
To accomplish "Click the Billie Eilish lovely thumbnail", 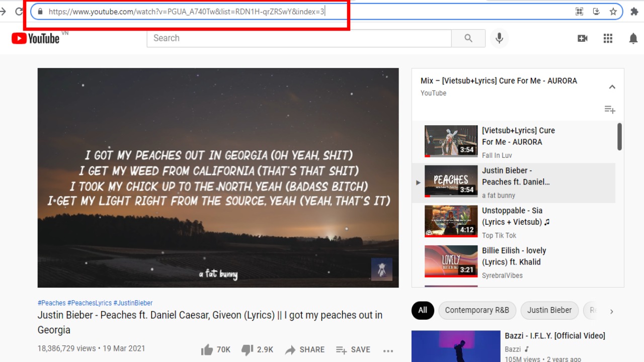I will [x=451, y=261].
